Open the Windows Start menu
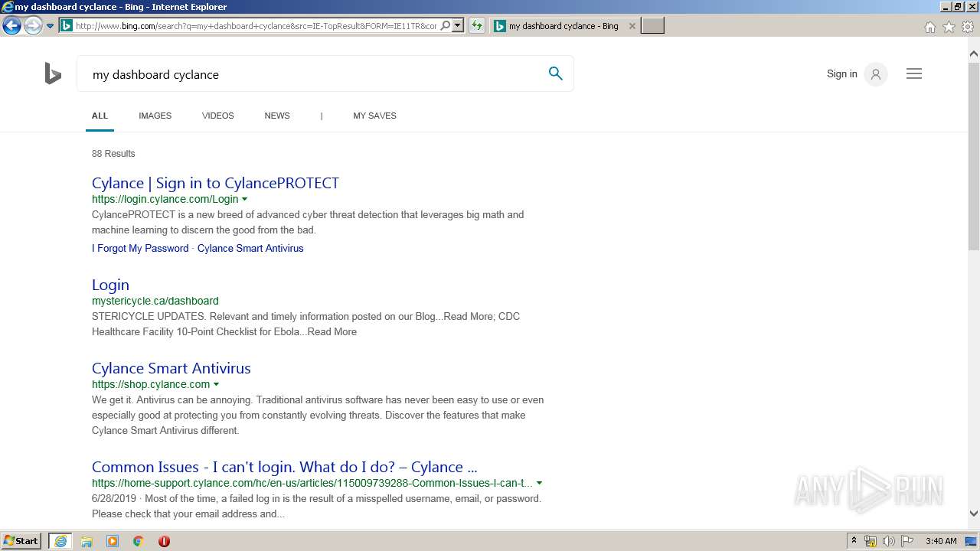Screen dimensions: 980x551 click(x=21, y=541)
